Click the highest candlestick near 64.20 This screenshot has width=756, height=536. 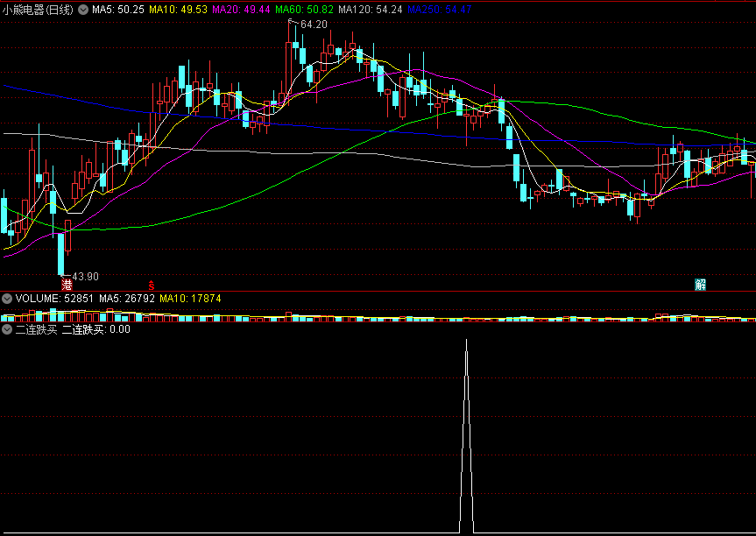coord(288,69)
